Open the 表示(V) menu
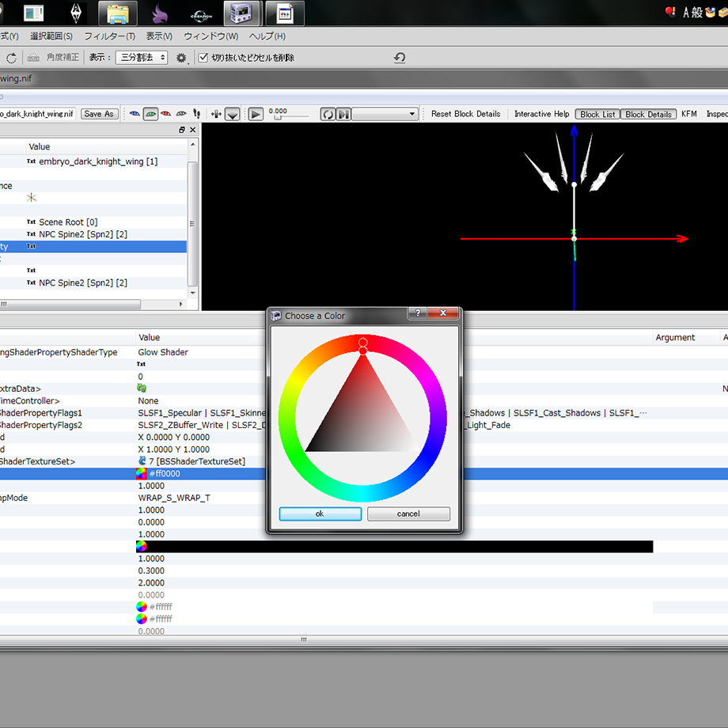Viewport: 728px width, 728px height. point(159,36)
